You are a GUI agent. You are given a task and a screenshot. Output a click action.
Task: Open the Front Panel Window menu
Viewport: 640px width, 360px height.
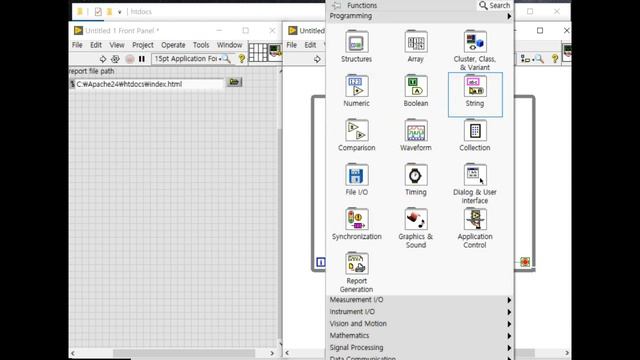click(229, 45)
